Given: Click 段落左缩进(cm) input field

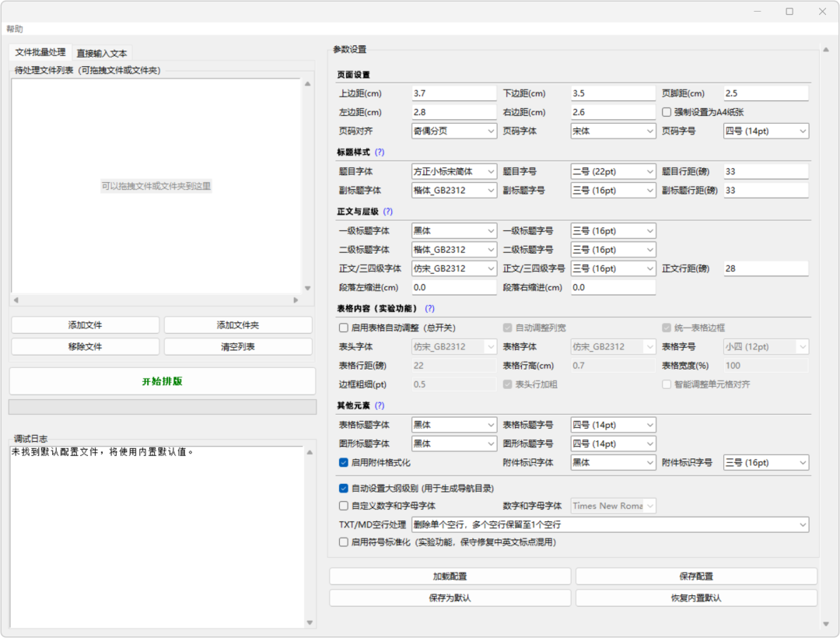Looking at the screenshot, I should point(453,288).
